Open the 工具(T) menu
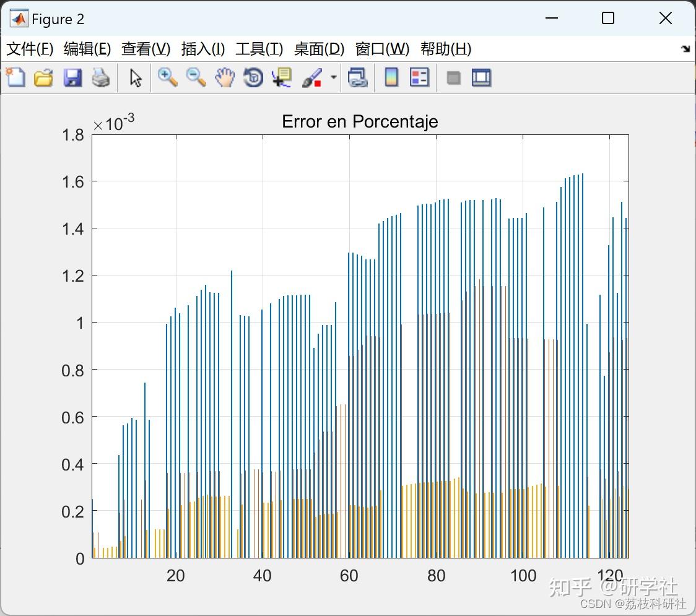The height and width of the screenshot is (616, 696). 259,49
